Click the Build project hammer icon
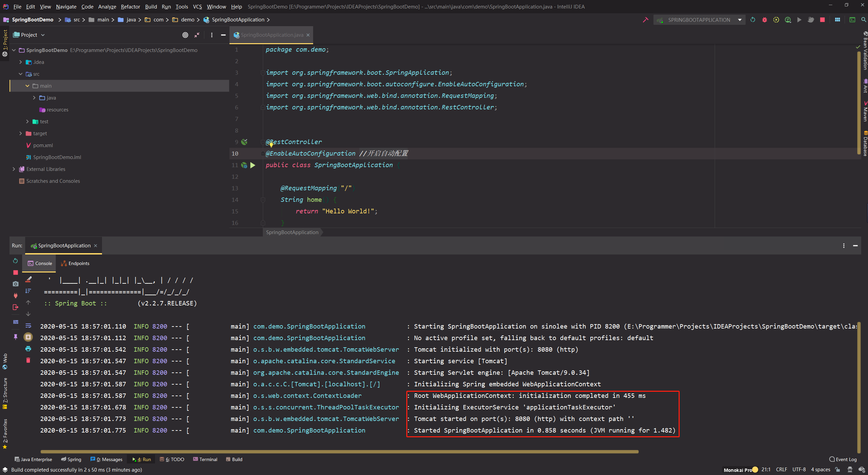This screenshot has height=475, width=868. tap(645, 20)
